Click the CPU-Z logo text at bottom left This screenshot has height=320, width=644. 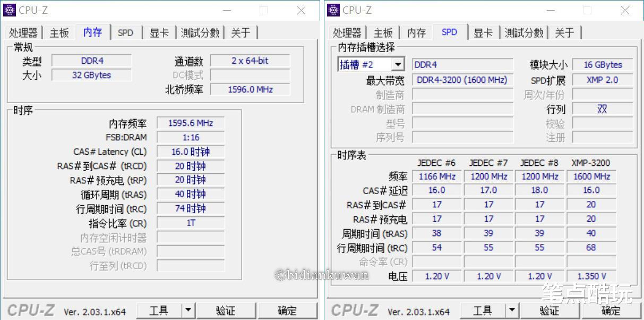point(30,310)
